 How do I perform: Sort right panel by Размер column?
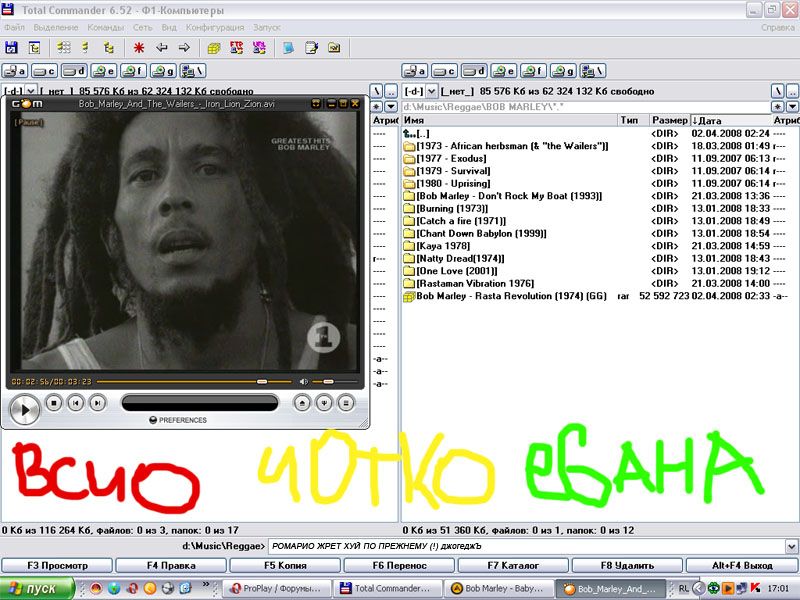(670, 120)
